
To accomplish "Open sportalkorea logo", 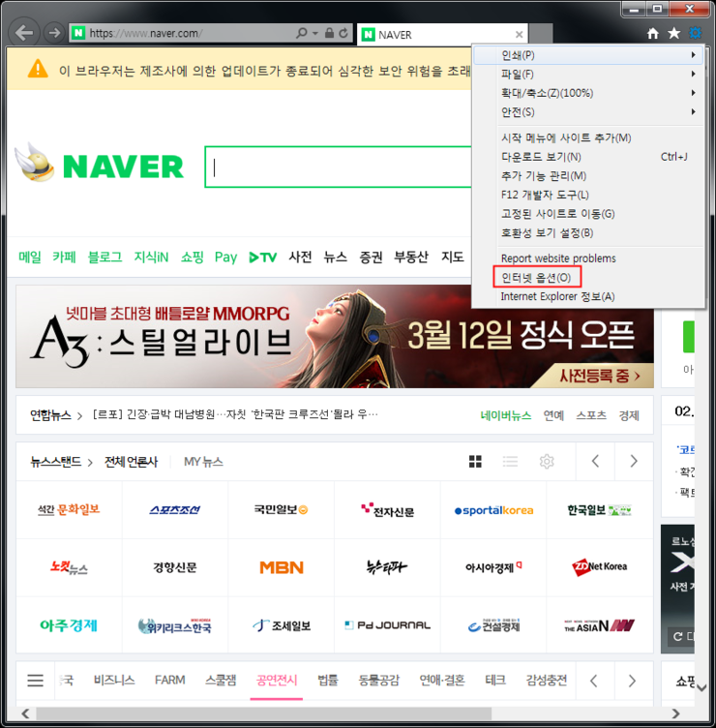I will [493, 510].
